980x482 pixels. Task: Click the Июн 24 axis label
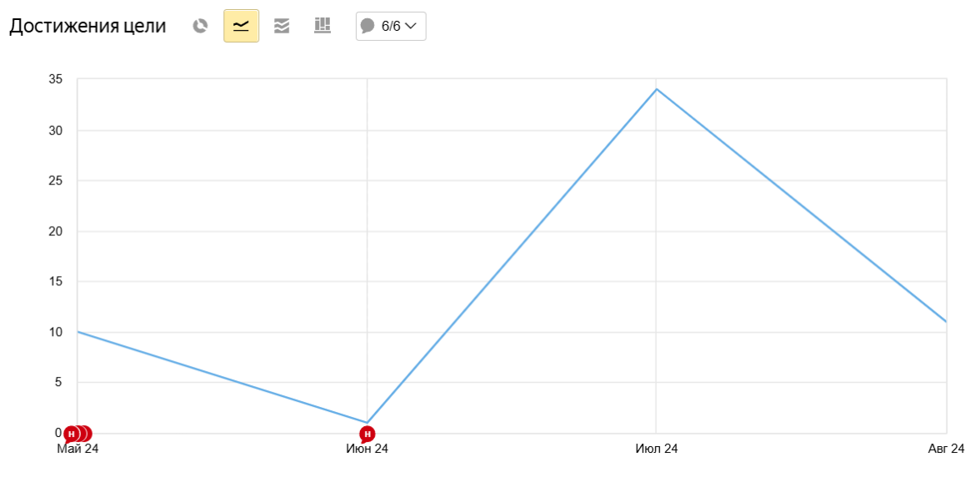[x=367, y=449]
